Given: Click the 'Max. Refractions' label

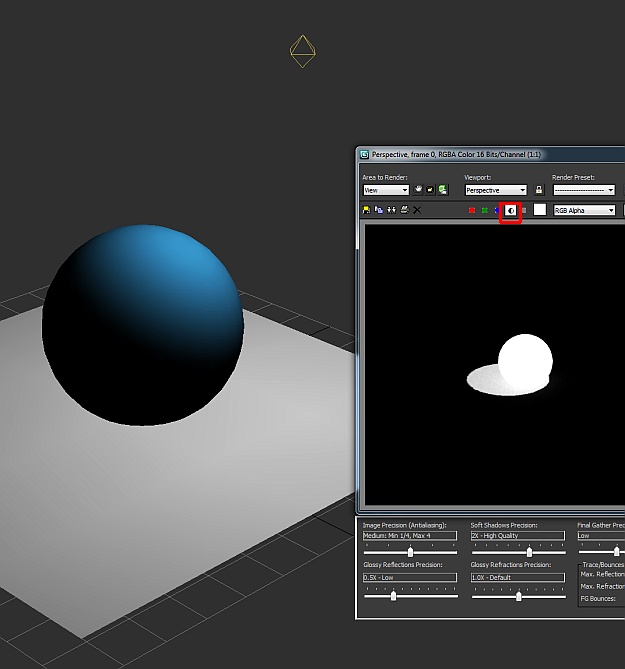Looking at the screenshot, I should pos(602,586).
